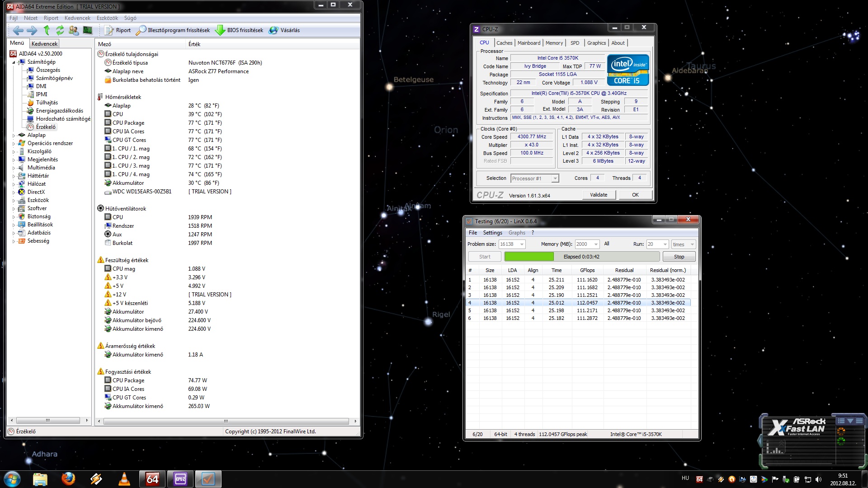This screenshot has width=868, height=488.
Task: Open Memory (MiB) dropdown in LinX
Action: point(587,244)
